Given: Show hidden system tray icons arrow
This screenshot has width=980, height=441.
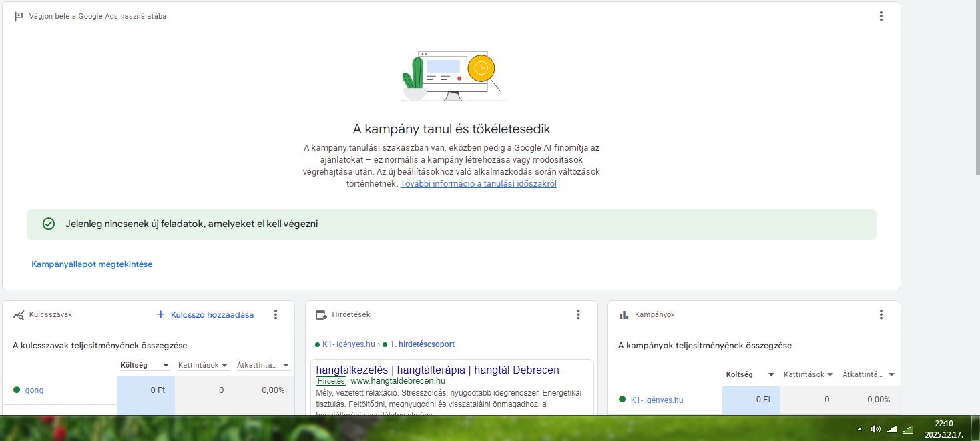Looking at the screenshot, I should click(x=859, y=429).
